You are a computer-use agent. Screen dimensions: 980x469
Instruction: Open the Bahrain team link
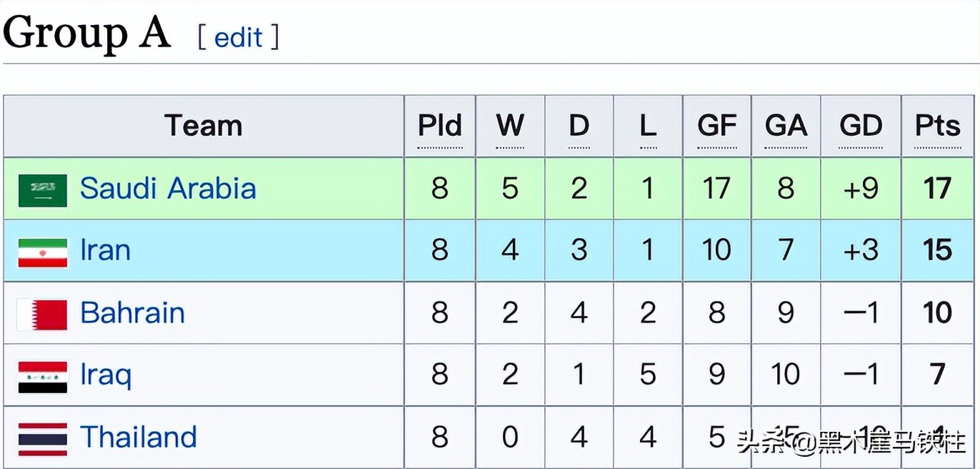click(132, 313)
